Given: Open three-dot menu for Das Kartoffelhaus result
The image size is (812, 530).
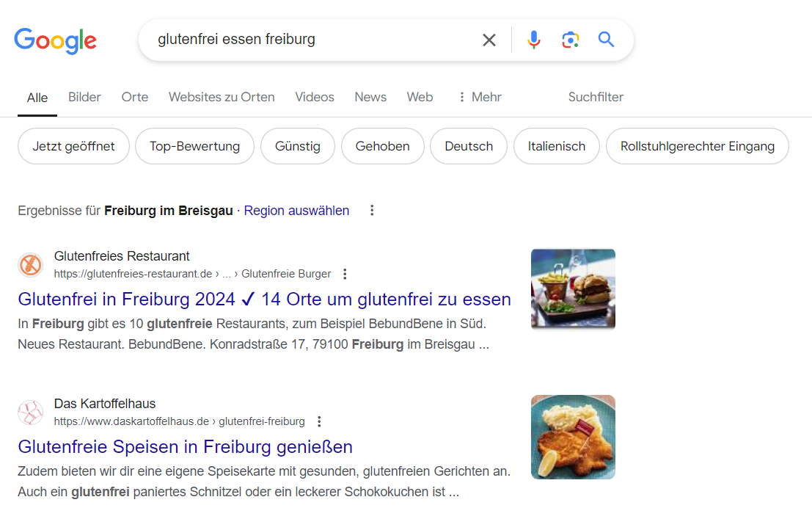Looking at the screenshot, I should (x=319, y=421).
